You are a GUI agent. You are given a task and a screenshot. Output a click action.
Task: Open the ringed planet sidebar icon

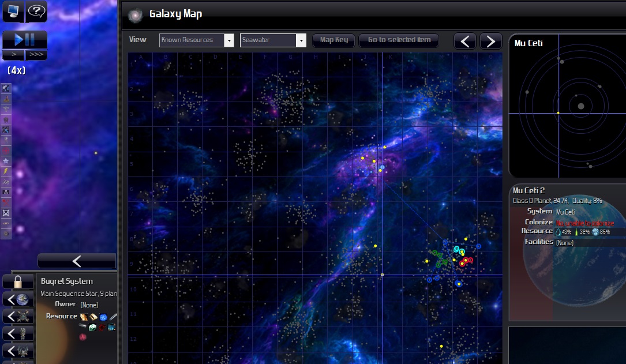pyautogui.click(x=6, y=223)
